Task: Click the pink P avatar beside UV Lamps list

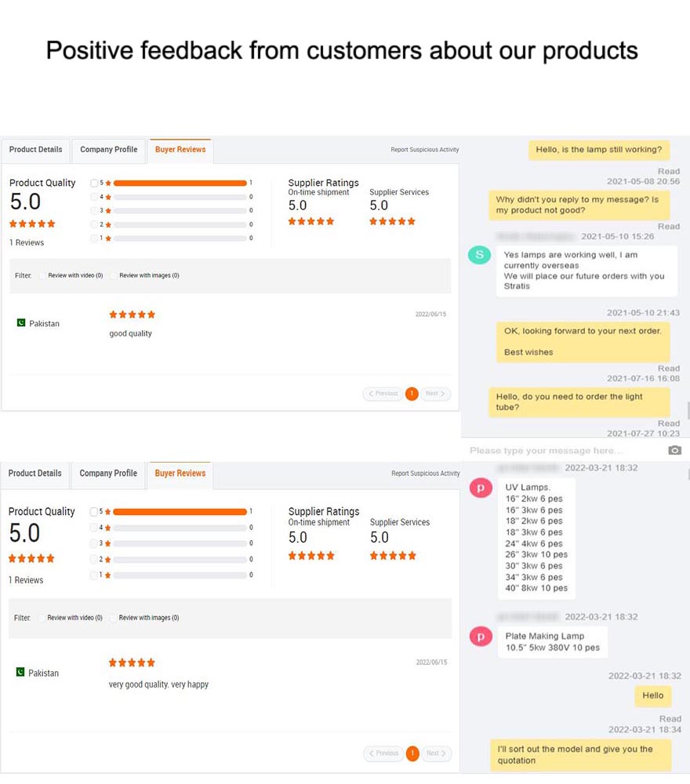Action: click(x=481, y=488)
